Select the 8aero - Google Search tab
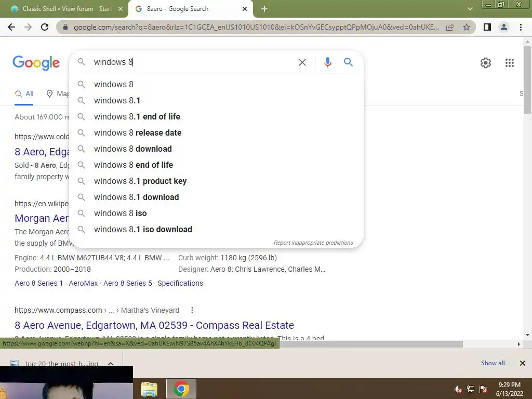The image size is (532, 399). (190, 9)
